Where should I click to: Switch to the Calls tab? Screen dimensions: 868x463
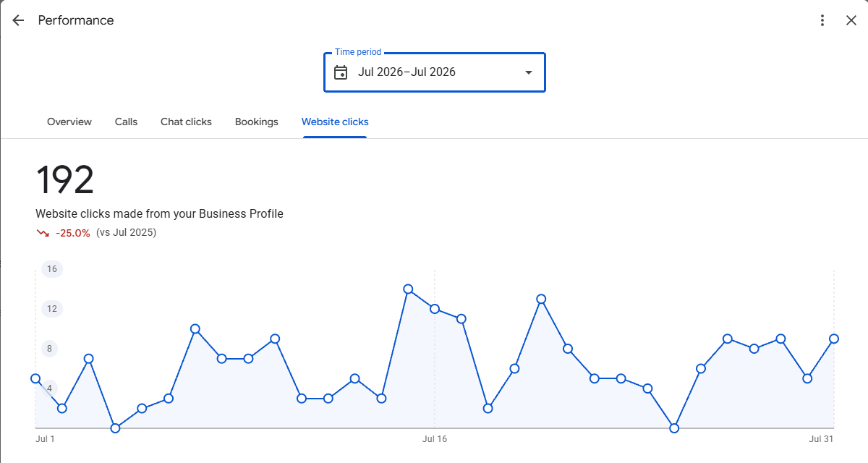(x=126, y=122)
